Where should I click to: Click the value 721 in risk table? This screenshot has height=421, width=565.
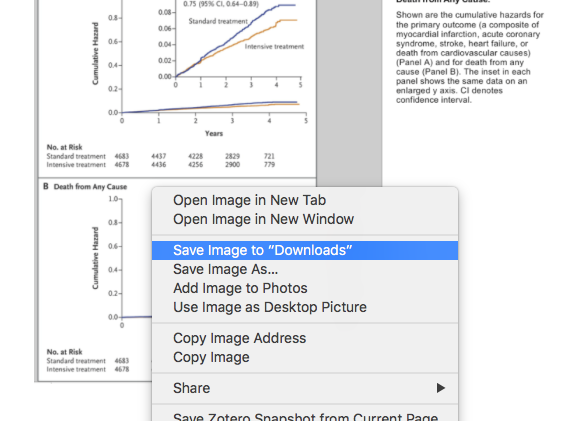(269, 156)
